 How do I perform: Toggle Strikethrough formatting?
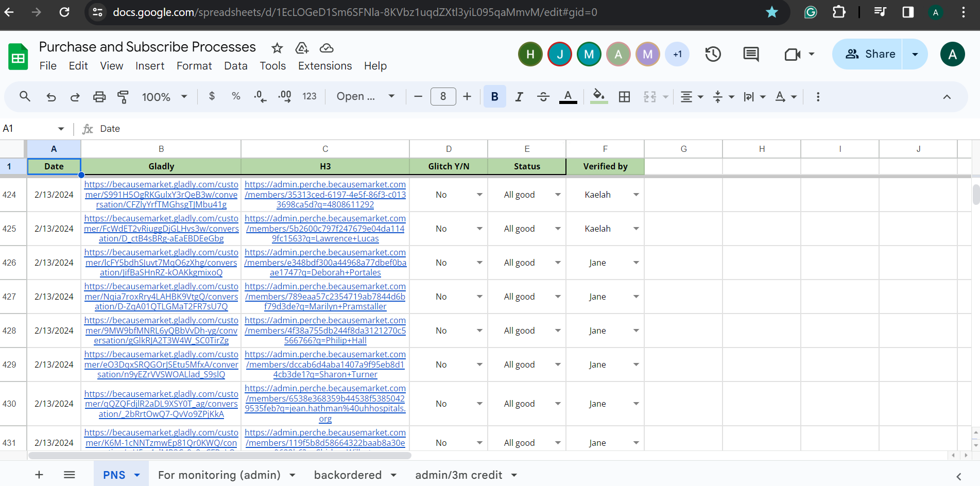543,97
